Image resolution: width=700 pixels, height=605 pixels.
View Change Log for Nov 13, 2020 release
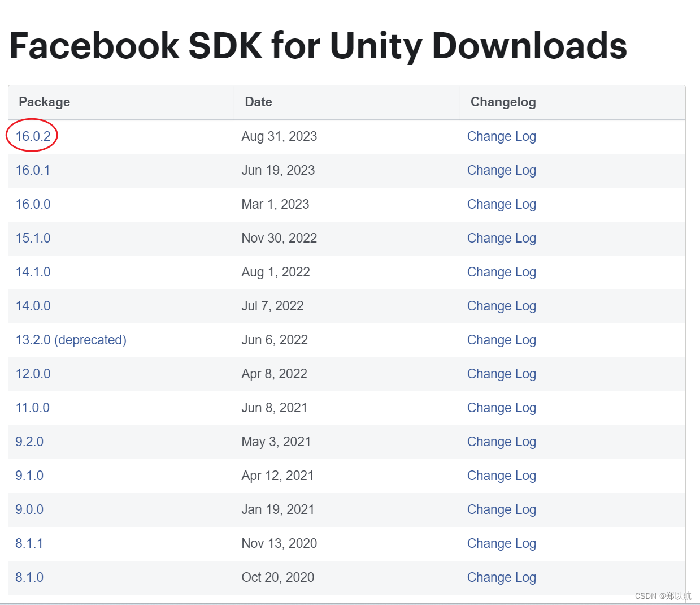(502, 544)
